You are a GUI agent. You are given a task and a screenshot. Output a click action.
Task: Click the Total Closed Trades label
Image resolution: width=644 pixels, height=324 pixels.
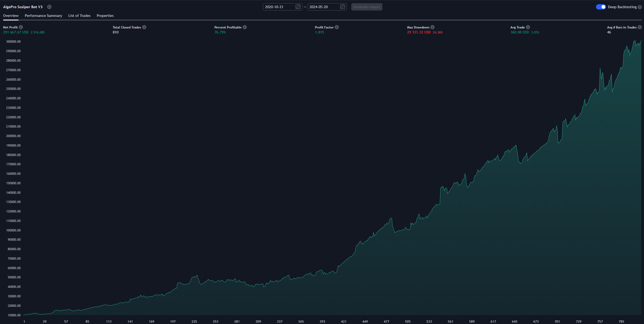point(127,27)
